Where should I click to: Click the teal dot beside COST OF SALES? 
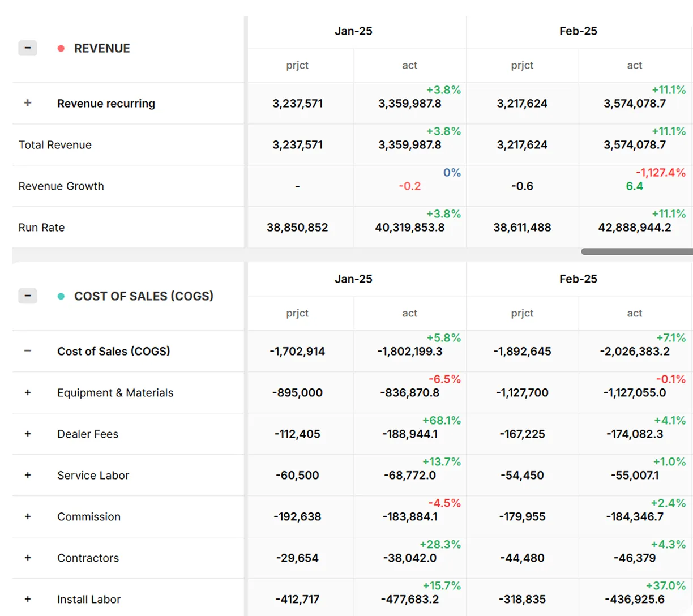pos(61,296)
